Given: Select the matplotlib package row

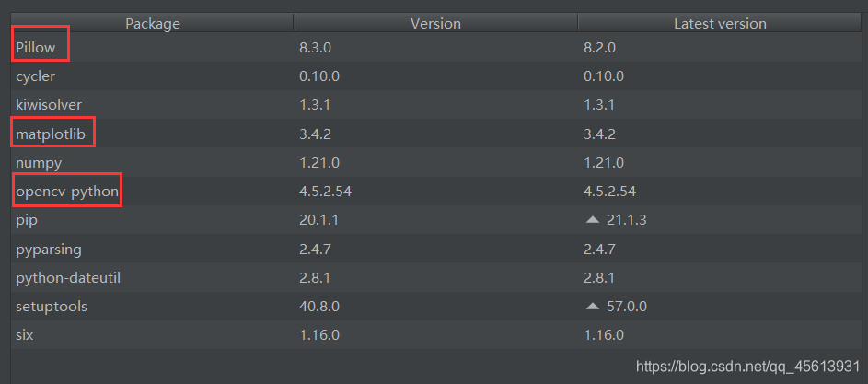Looking at the screenshot, I should point(436,134).
